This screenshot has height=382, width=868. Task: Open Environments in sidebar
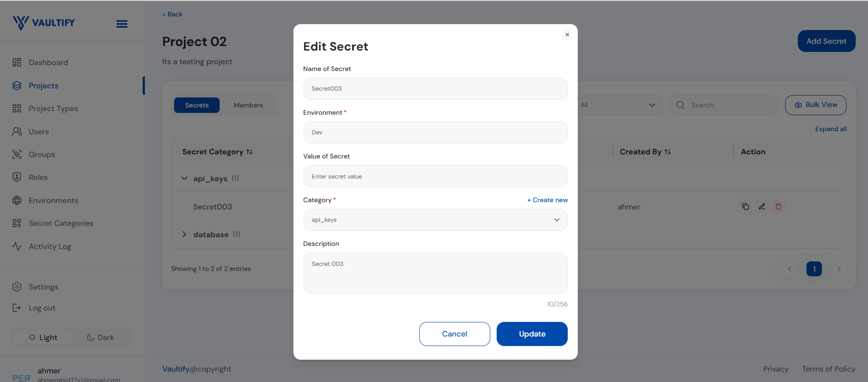(x=53, y=200)
